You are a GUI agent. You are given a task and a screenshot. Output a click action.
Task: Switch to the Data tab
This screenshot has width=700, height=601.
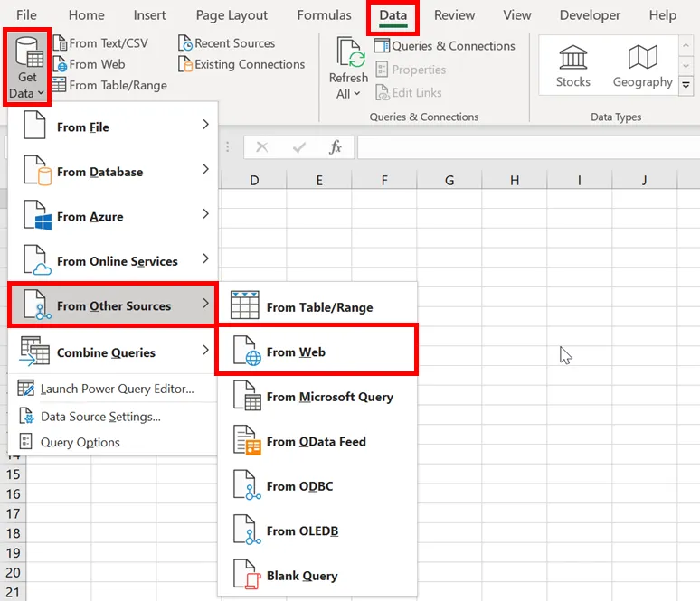(393, 15)
